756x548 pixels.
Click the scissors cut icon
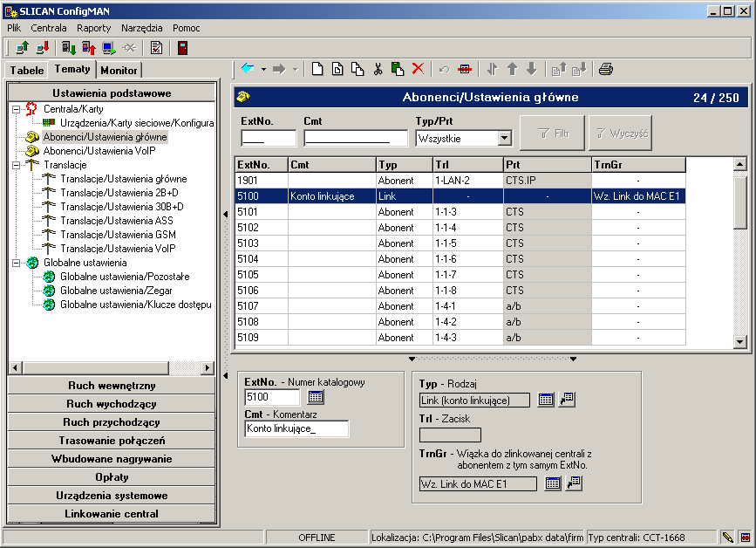tap(378, 69)
